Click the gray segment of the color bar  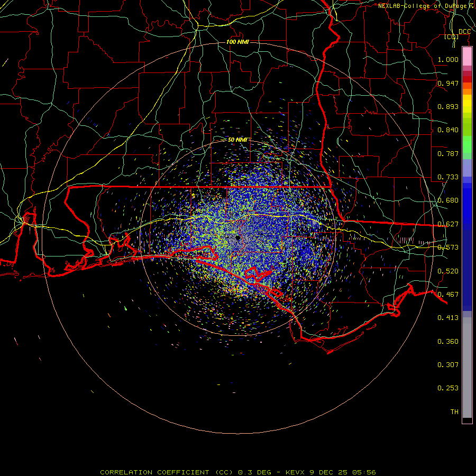(467, 368)
